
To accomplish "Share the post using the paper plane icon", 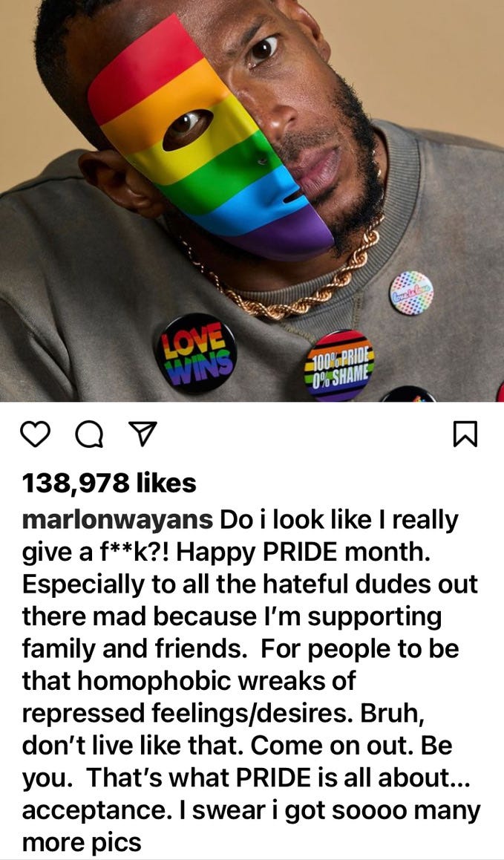I will click(x=142, y=434).
